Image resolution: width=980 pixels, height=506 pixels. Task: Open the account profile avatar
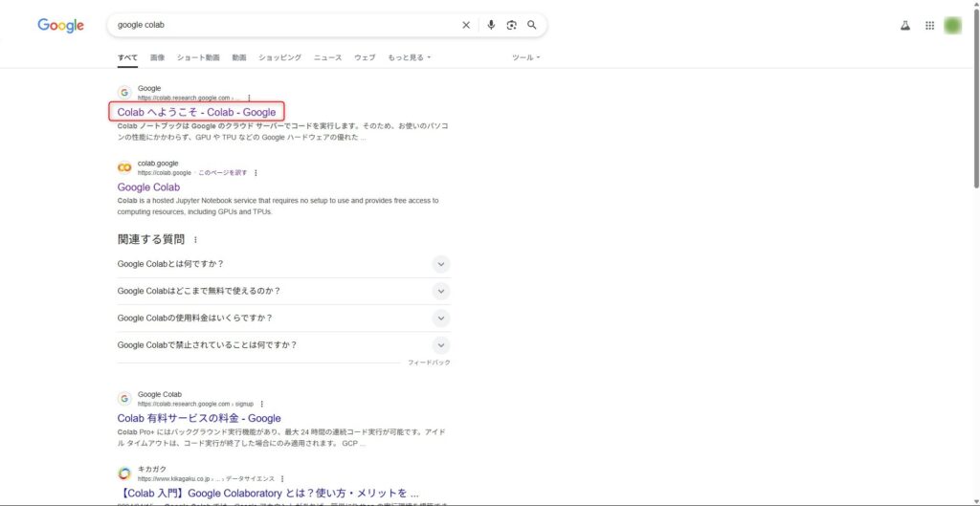tap(953, 26)
